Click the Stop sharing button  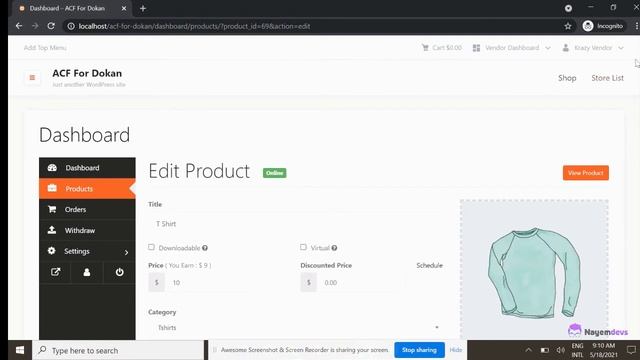coord(419,350)
